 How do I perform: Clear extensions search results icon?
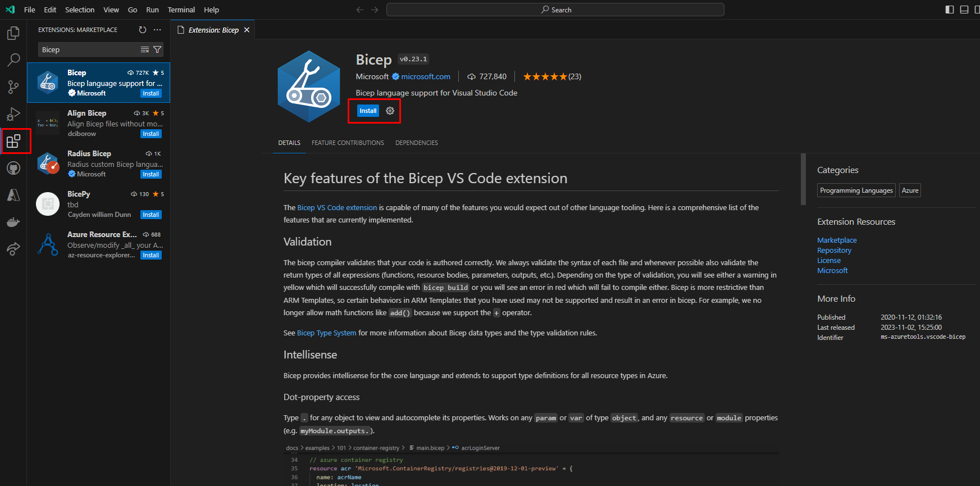pos(145,49)
